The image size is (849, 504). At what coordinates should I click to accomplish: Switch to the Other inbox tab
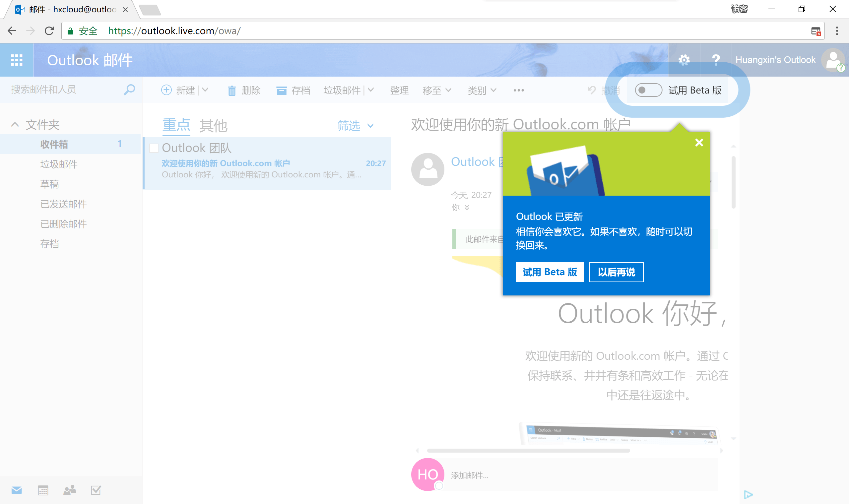213,126
